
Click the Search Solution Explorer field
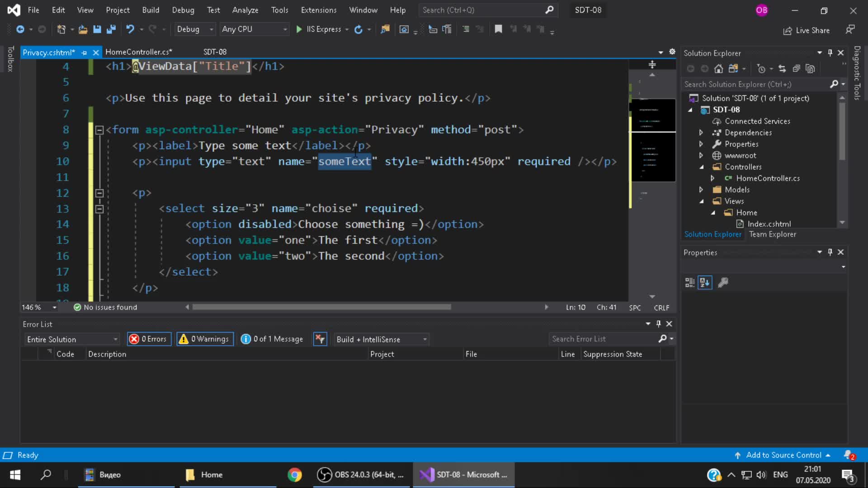[764, 84]
